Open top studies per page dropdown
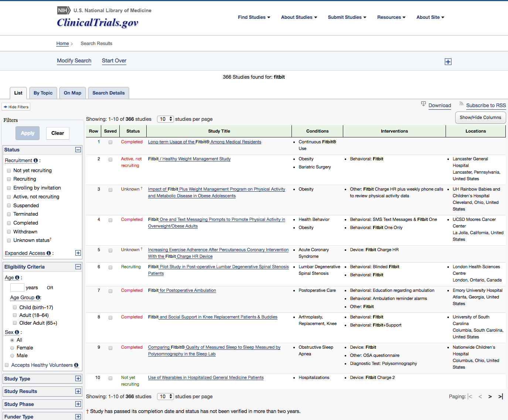The width and height of the screenshot is (508, 420). pos(166,119)
